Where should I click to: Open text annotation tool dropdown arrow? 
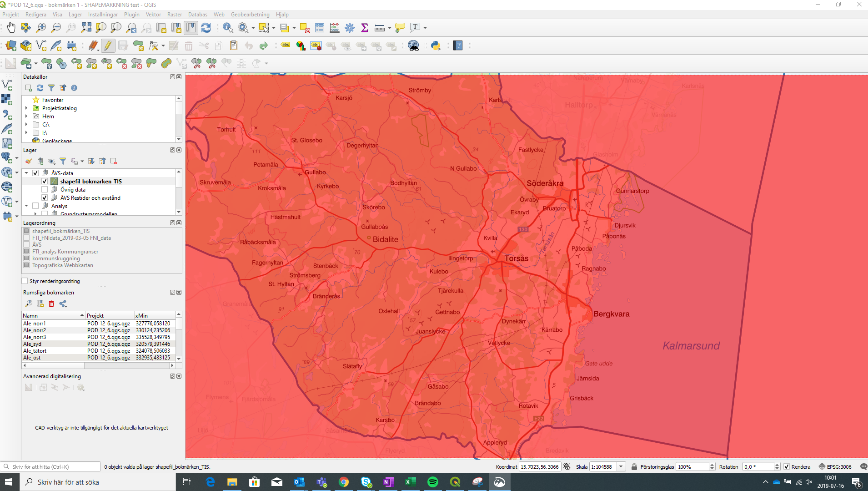(x=425, y=28)
